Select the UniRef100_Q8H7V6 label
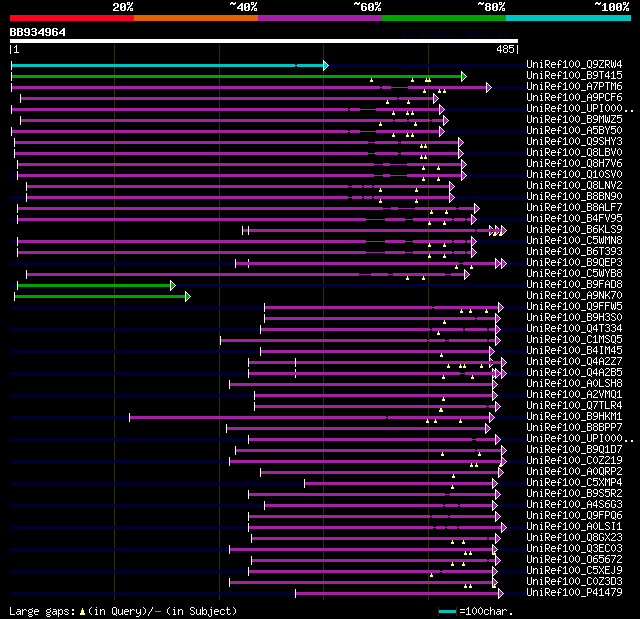 pos(574,164)
